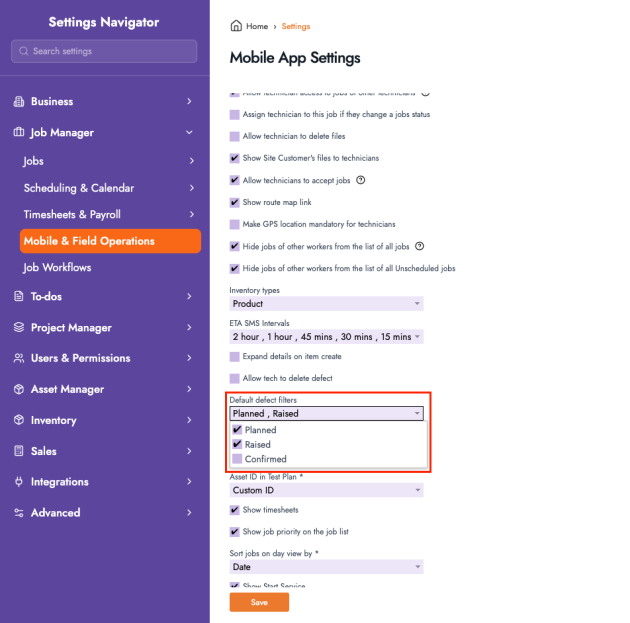The image size is (630, 623).
Task: Click the Job Manager sidebar icon
Action: click(x=19, y=132)
